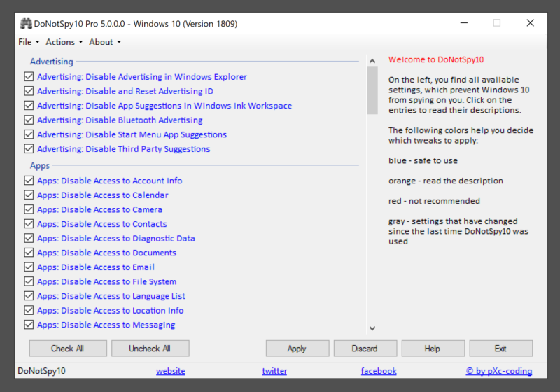The height and width of the screenshot is (392, 560).
Task: Expand the Actions dropdown menu
Action: (x=64, y=42)
